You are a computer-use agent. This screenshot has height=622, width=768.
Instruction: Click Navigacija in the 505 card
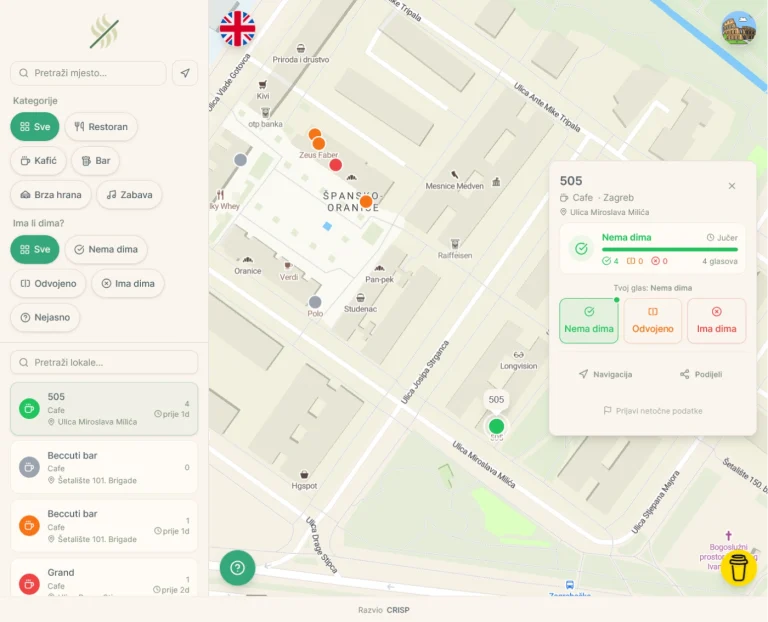[x=605, y=374]
